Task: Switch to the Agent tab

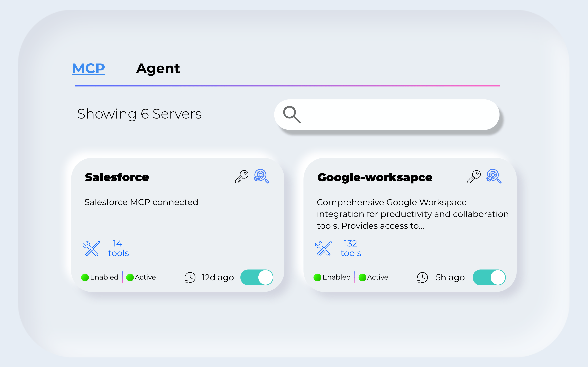Action: (158, 69)
